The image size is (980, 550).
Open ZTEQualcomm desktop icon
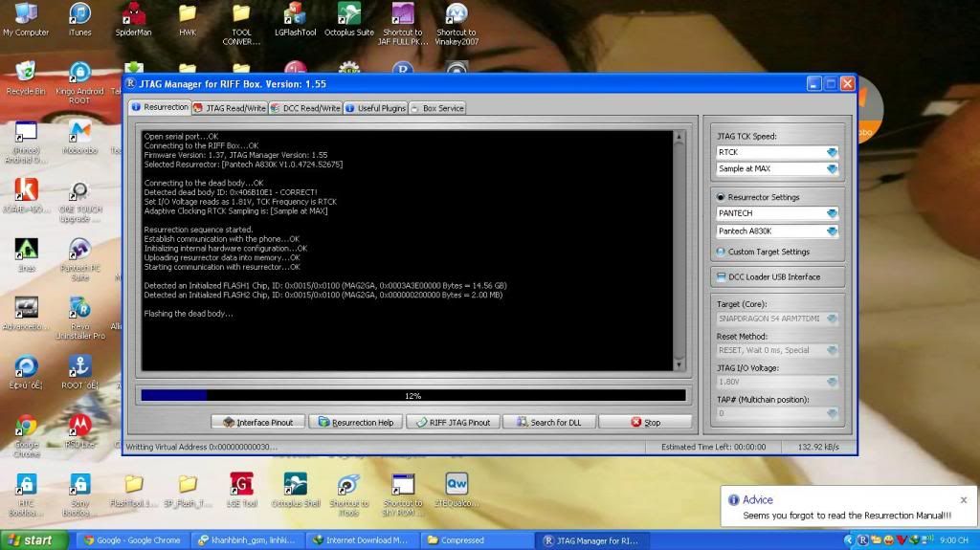tap(457, 490)
